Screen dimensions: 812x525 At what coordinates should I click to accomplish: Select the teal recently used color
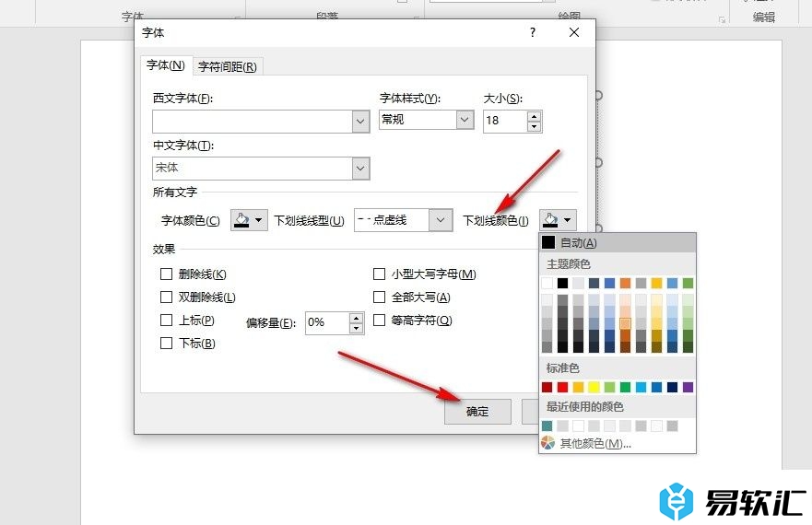pyautogui.click(x=547, y=426)
